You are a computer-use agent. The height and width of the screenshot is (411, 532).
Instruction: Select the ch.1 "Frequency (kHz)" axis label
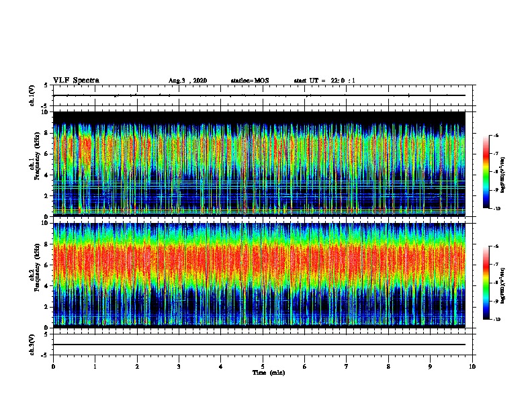coord(37,156)
